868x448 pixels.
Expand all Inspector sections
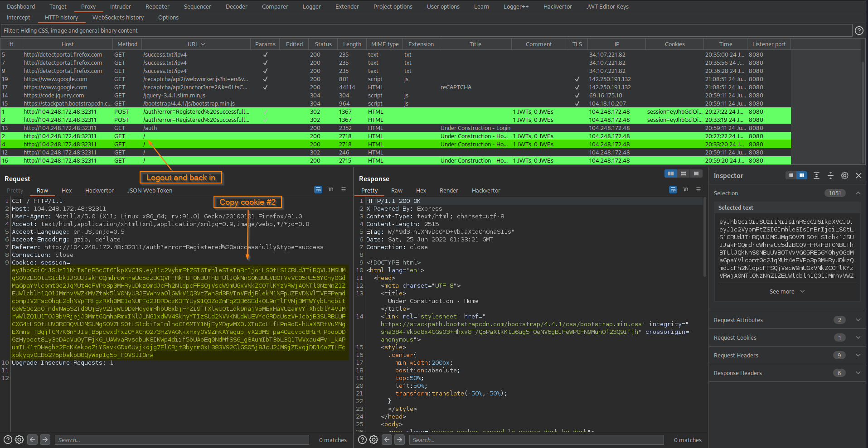tap(816, 175)
